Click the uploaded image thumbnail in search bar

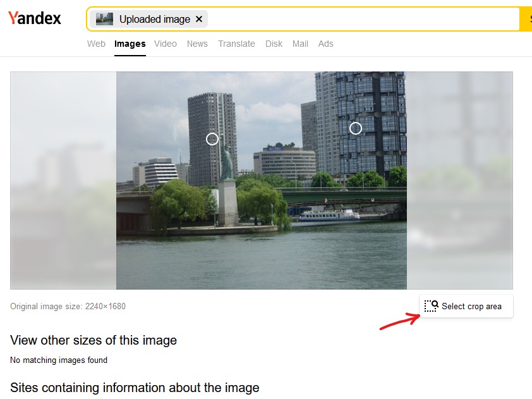pos(104,19)
